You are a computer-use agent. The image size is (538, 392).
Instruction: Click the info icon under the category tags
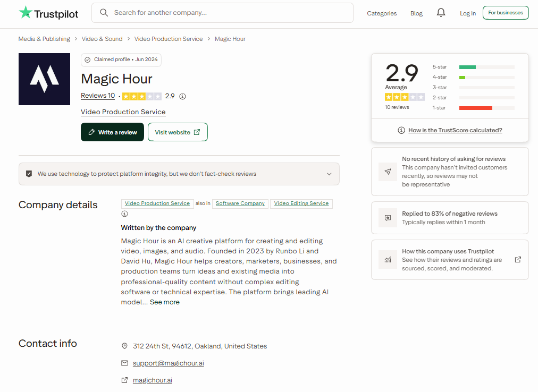[124, 214]
